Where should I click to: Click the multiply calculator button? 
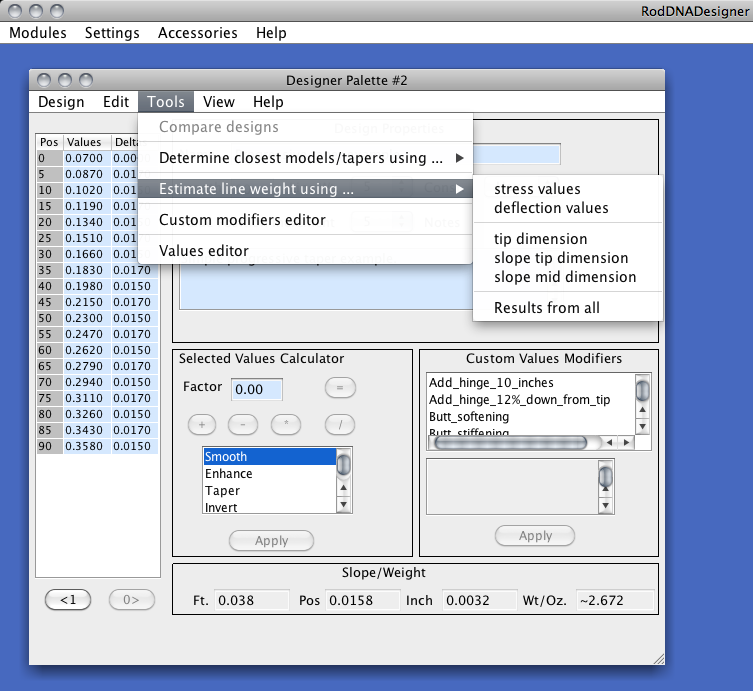click(286, 424)
